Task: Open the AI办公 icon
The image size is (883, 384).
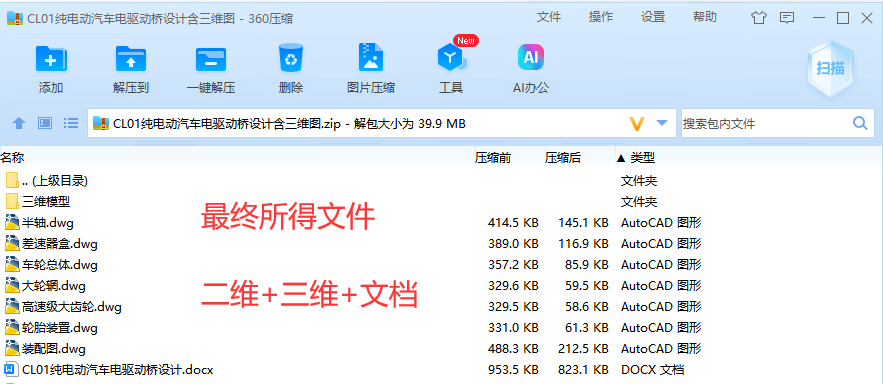Action: (531, 57)
